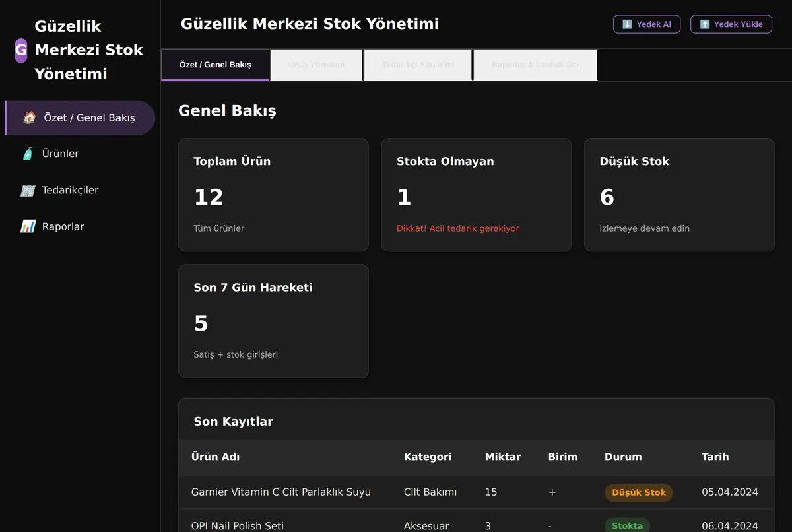Click the purple G logo badge
This screenshot has width=792, height=532.
click(x=21, y=50)
